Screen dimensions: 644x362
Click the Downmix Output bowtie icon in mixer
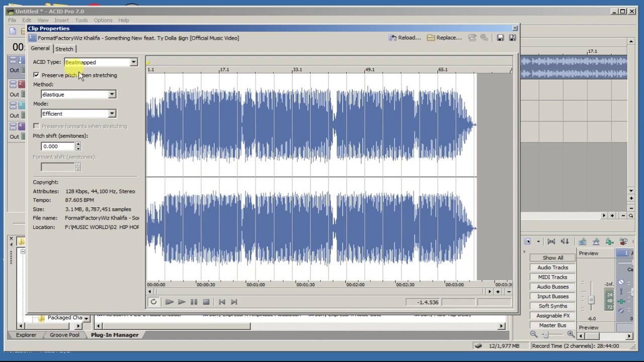click(551, 242)
